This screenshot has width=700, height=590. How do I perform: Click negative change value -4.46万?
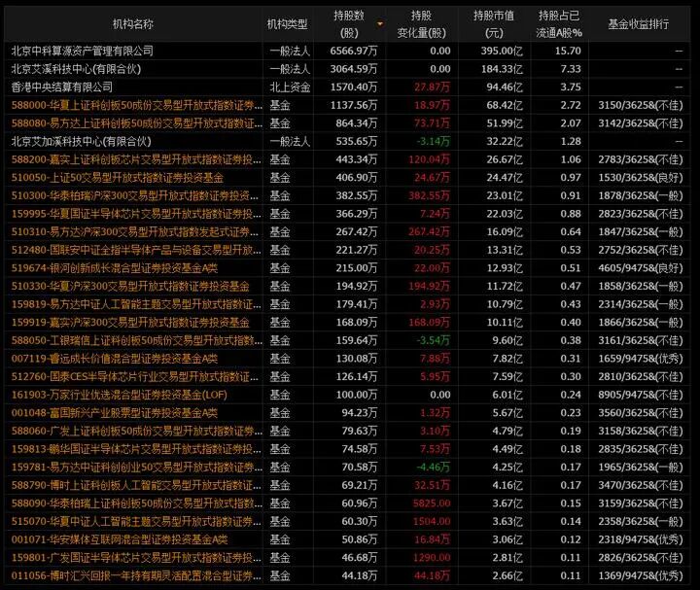pos(433,468)
